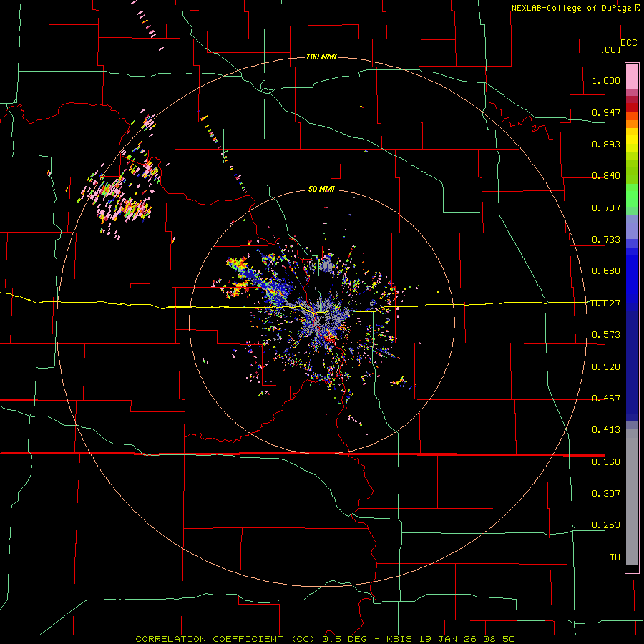The height and width of the screenshot is (644, 644).
Task: Click the 19 JAN 26 date text
Action: 448,639
